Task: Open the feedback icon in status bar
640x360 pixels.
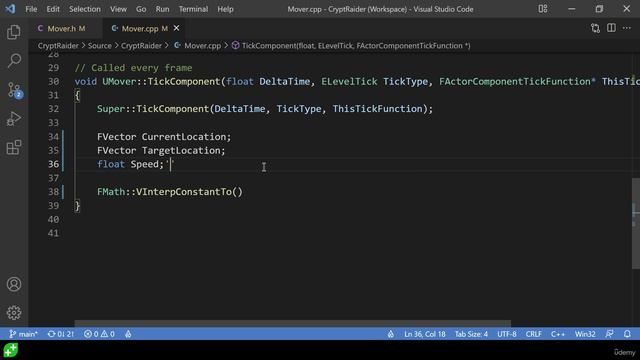Action: click(609, 334)
